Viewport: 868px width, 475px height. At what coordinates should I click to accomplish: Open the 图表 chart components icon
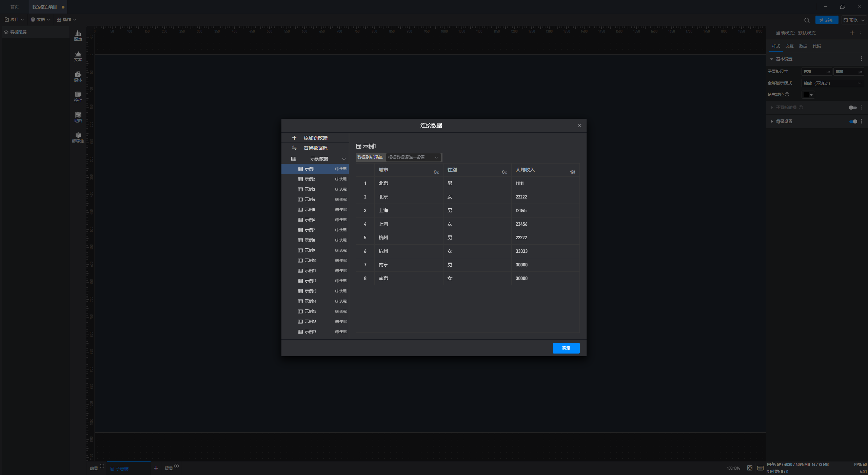pos(78,35)
